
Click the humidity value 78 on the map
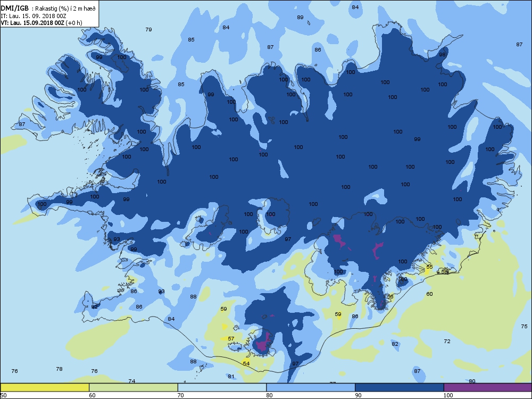[x=60, y=369]
